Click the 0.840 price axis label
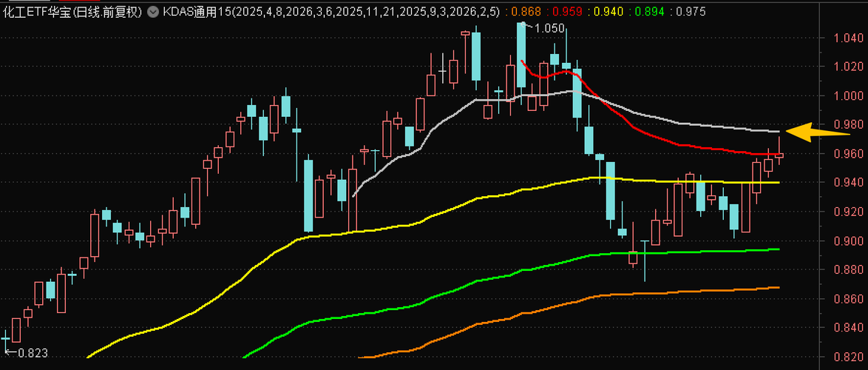Viewport: 868px width, 370px height. [x=850, y=327]
